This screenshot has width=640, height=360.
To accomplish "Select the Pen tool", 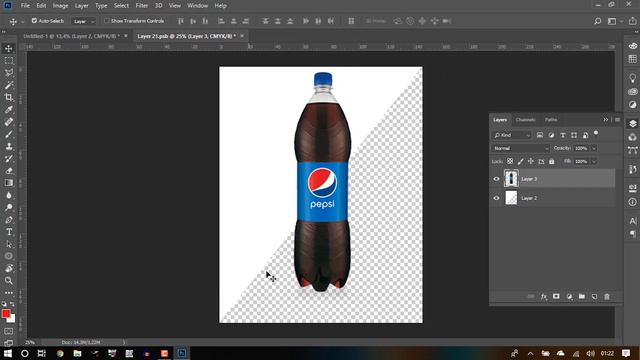I will 9,220.
